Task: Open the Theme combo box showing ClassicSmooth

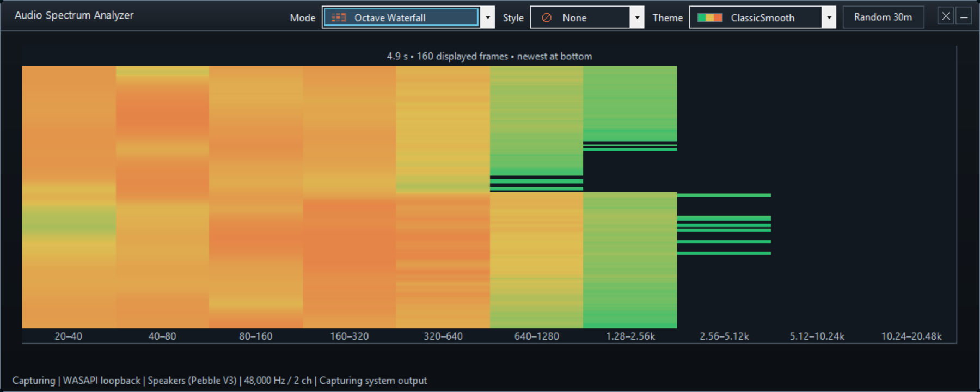Action: click(762, 17)
